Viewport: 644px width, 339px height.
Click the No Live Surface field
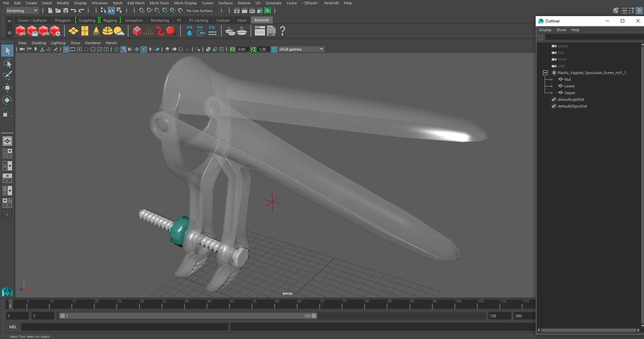tap(201, 11)
